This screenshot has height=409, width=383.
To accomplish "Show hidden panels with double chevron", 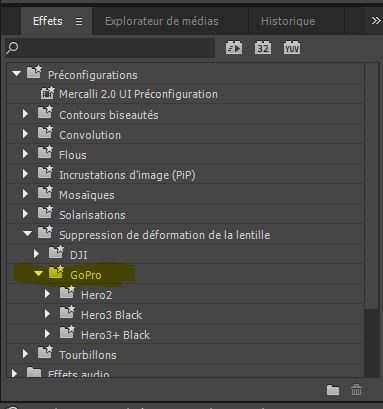I will (x=376, y=21).
